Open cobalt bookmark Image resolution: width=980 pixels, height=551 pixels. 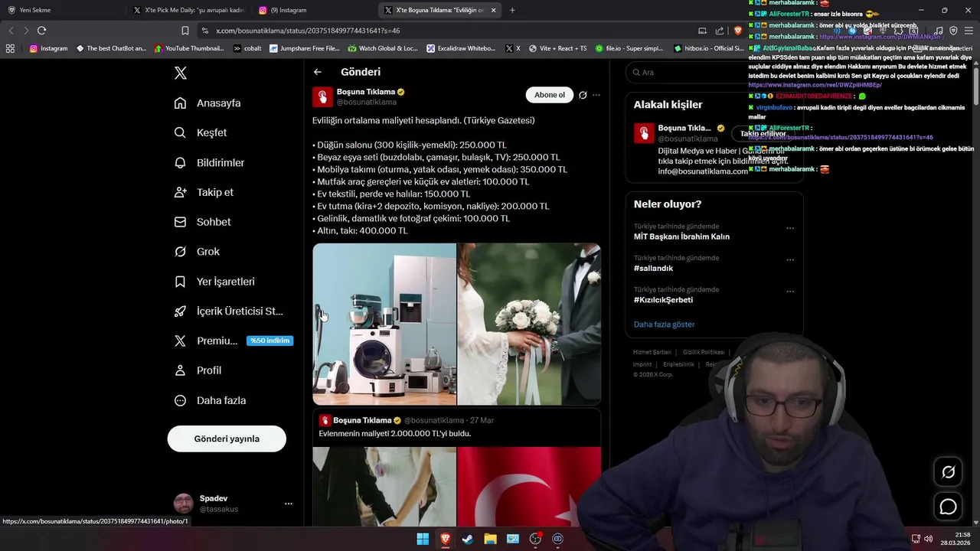pos(247,48)
